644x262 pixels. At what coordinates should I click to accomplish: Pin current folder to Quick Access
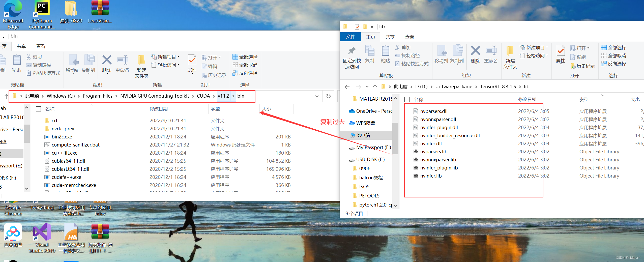(352, 56)
